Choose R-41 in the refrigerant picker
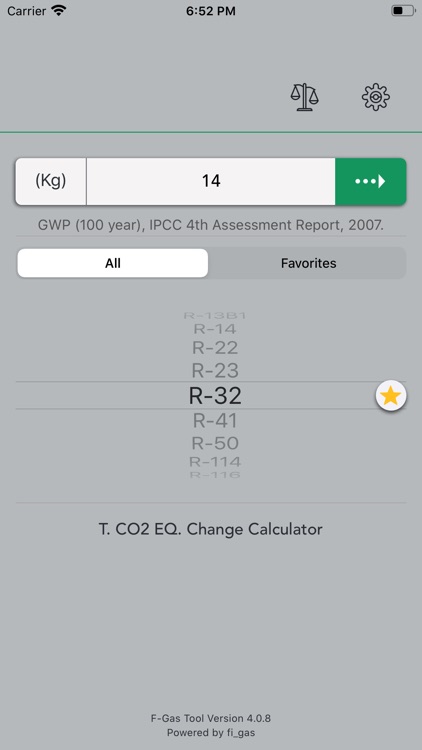422x750 pixels. click(x=215, y=421)
